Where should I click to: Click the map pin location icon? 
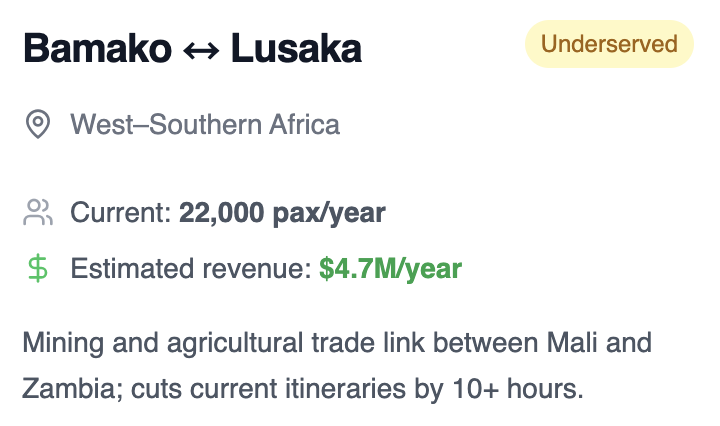38,124
